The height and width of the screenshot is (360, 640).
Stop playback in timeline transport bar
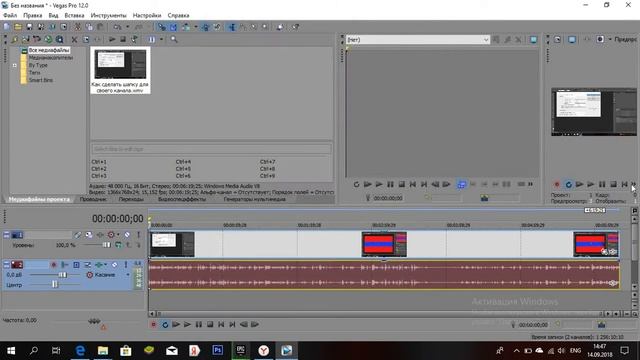coord(210,324)
